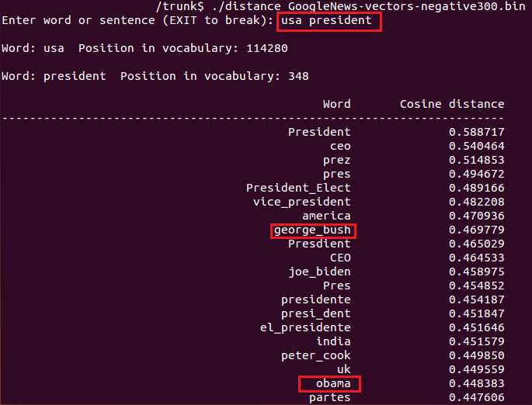The height and width of the screenshot is (405, 532).
Task: Click the word 'india' in the list
Action: pyautogui.click(x=333, y=341)
